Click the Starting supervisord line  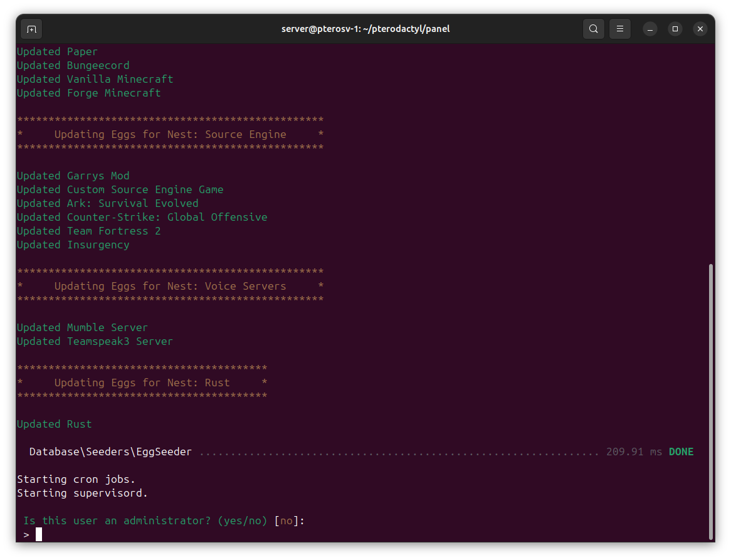point(81,493)
